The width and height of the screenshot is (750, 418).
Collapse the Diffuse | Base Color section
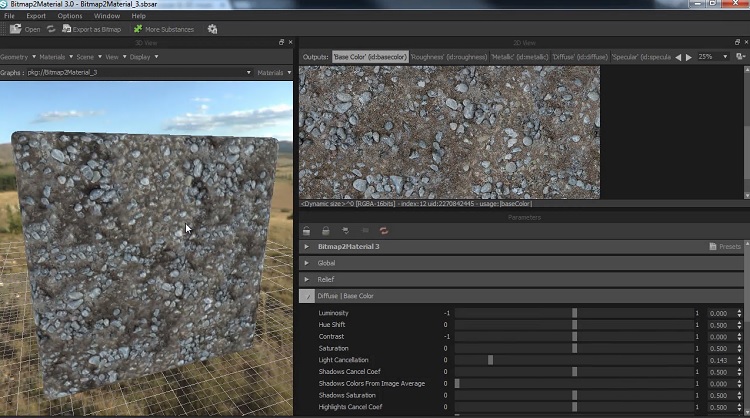coord(307,296)
